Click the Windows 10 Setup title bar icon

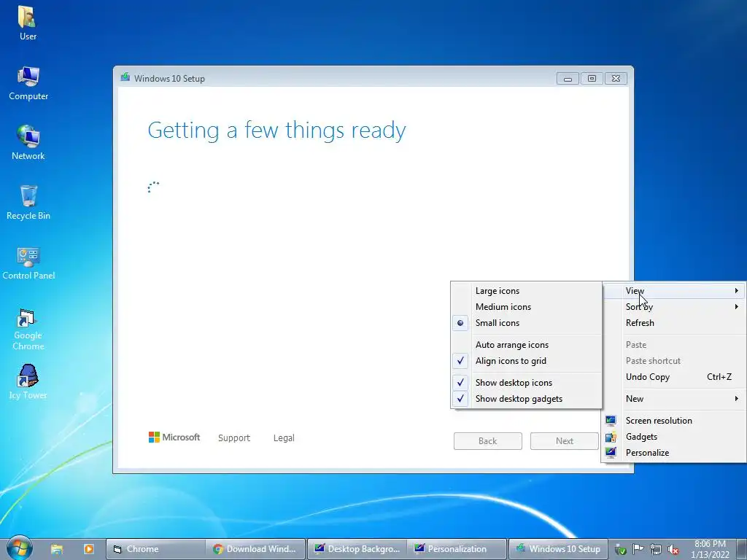125,77
